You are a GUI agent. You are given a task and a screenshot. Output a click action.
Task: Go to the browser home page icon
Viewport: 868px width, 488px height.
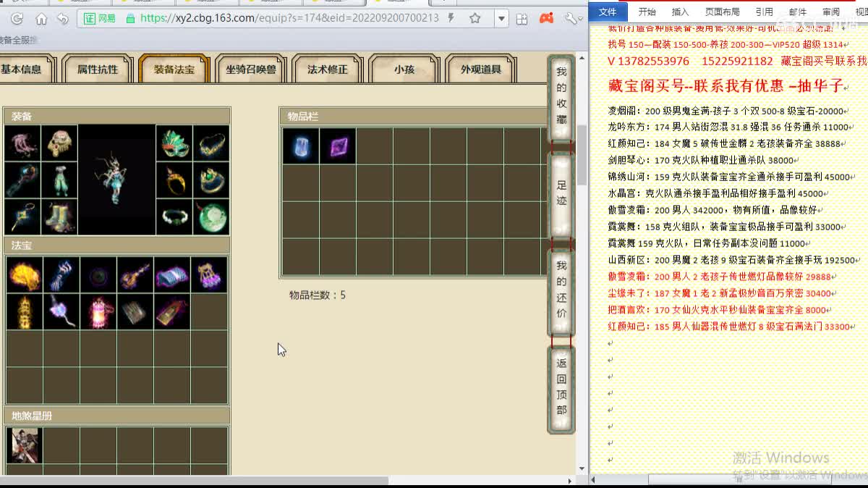point(41,19)
